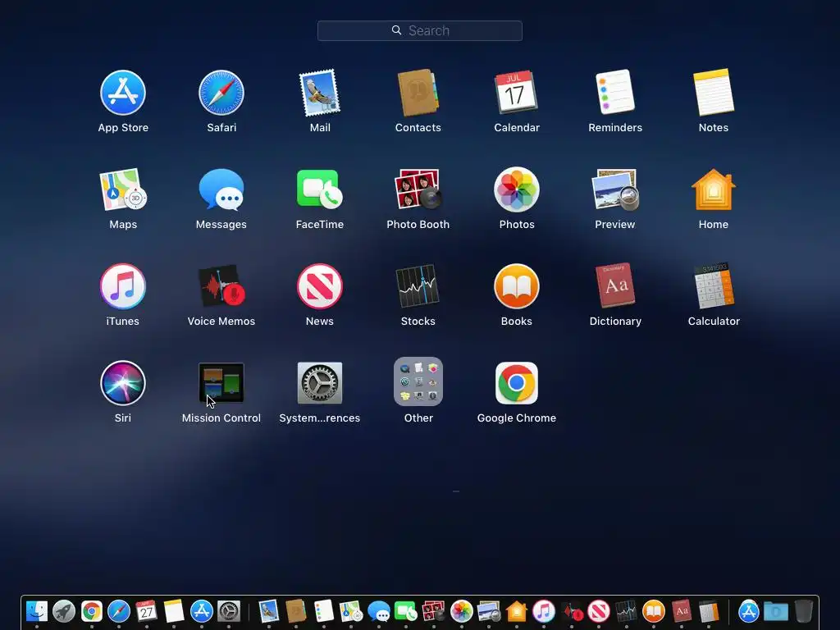Launch Voice Memos in Launchpad
The image size is (840, 630).
(221, 286)
